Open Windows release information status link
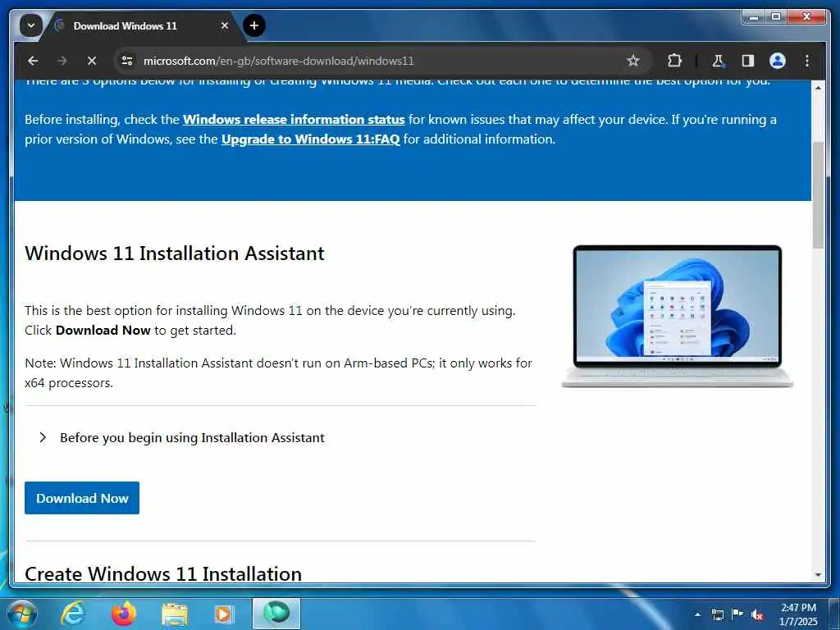Screen dimensions: 840x630 294,120
